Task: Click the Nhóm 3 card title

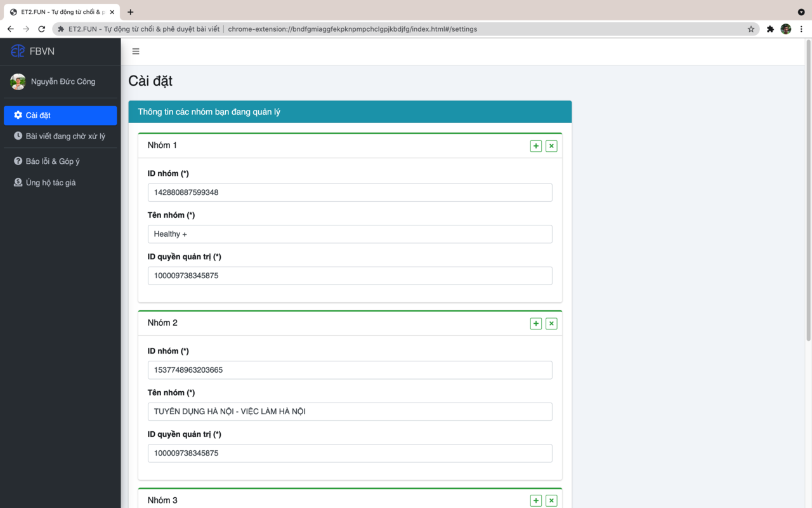Action: (162, 500)
